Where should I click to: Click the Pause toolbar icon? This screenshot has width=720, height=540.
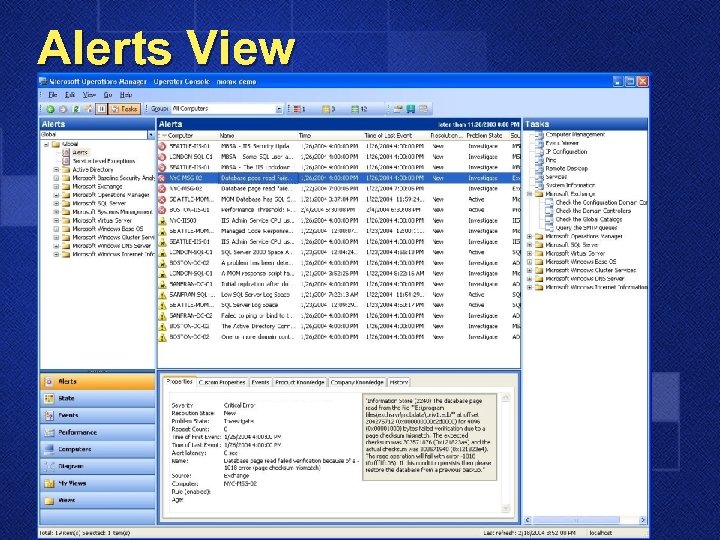coord(101,109)
